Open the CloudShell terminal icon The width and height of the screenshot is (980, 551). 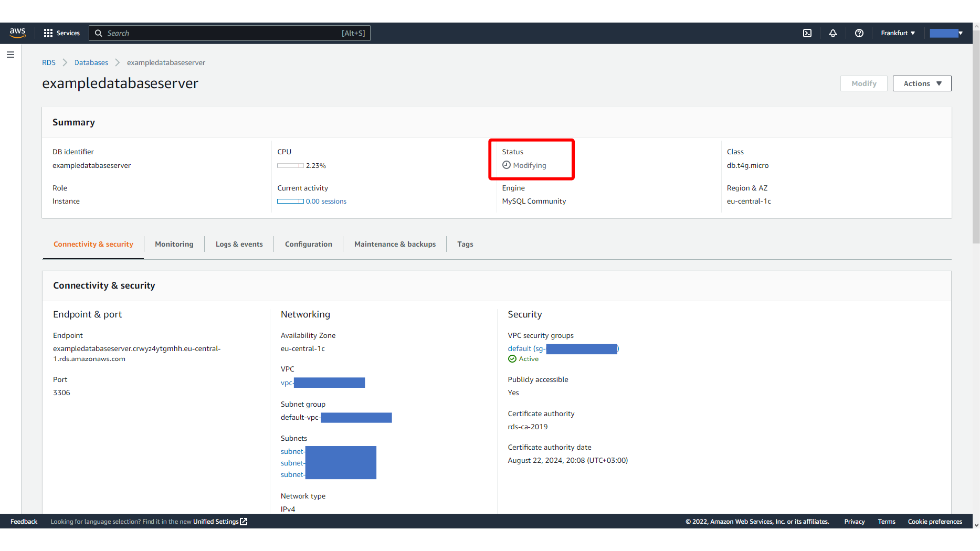(807, 33)
